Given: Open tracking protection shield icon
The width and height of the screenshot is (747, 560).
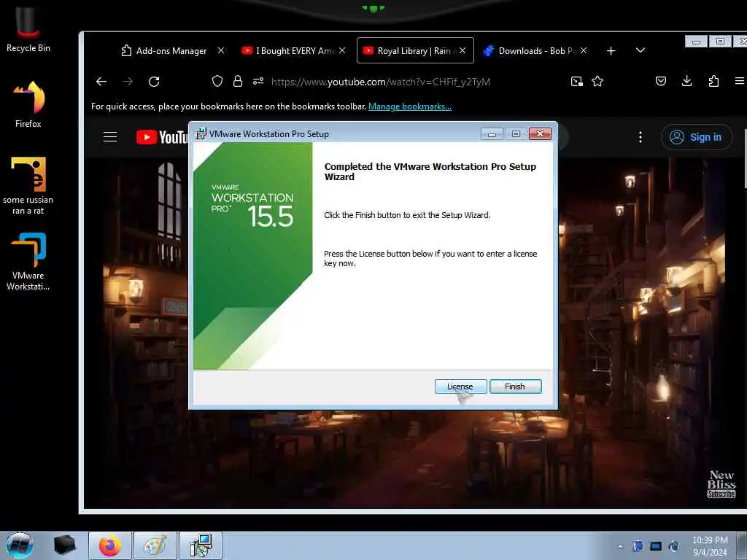Looking at the screenshot, I should click(x=217, y=82).
